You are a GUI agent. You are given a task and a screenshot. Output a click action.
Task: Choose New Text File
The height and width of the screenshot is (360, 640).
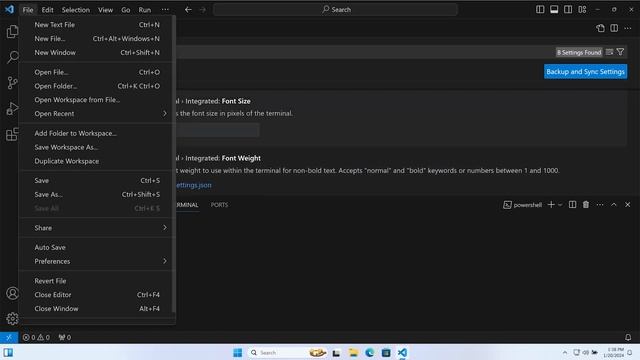(x=97, y=25)
